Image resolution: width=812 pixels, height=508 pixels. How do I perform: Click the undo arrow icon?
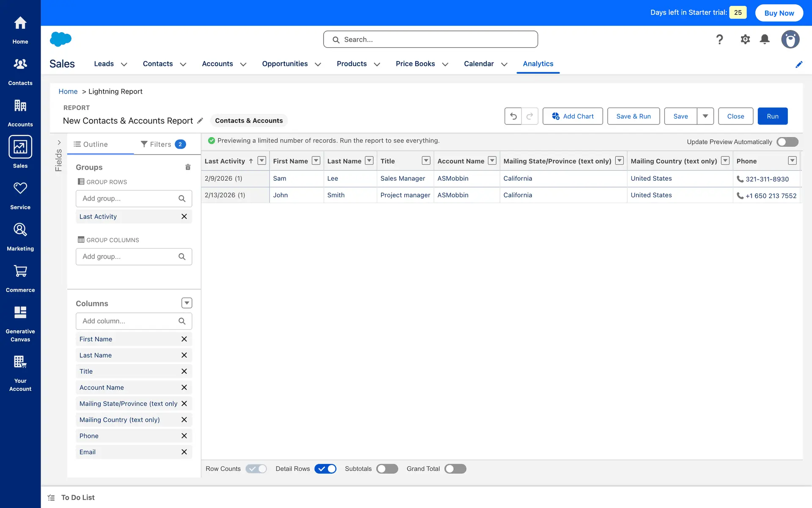pos(513,116)
